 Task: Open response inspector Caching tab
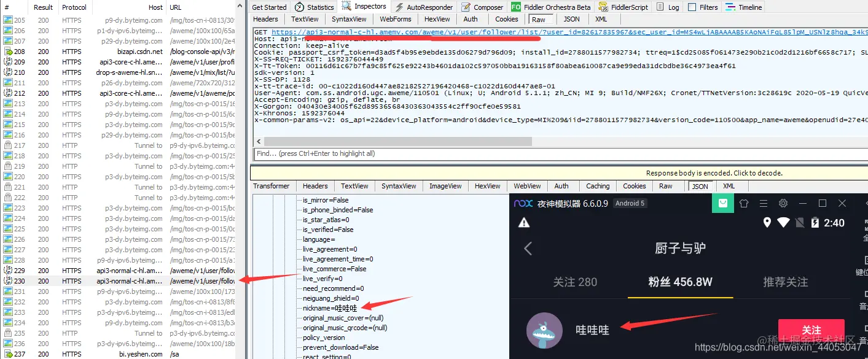click(x=597, y=186)
